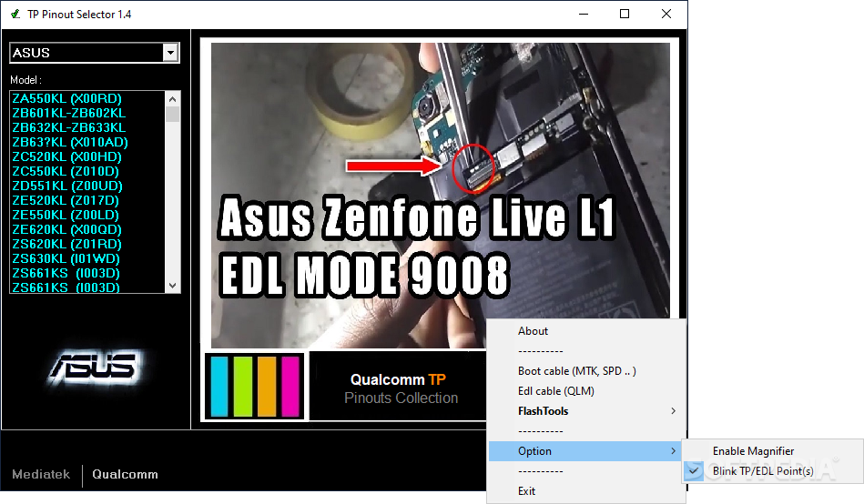Click the Option submenu arrow
Viewport: 864px width, 504px height.
[x=674, y=451]
